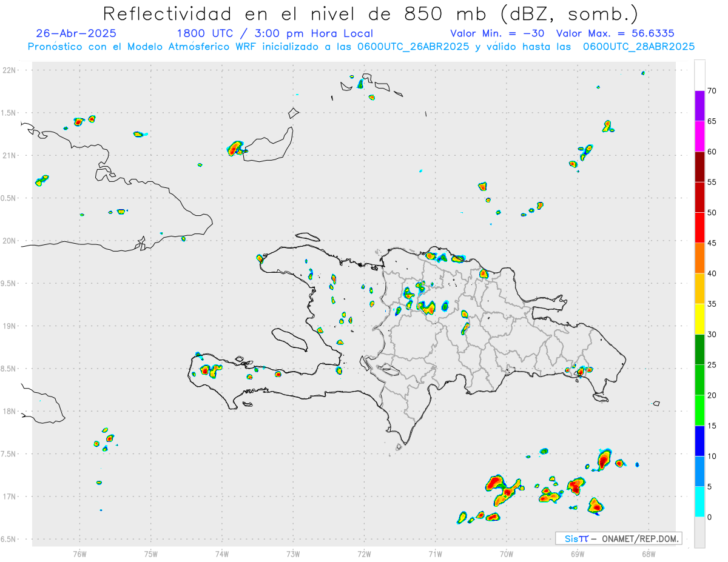
Task: Click the dark green 25–30 dBZ colorbar segment
Action: (x=699, y=349)
